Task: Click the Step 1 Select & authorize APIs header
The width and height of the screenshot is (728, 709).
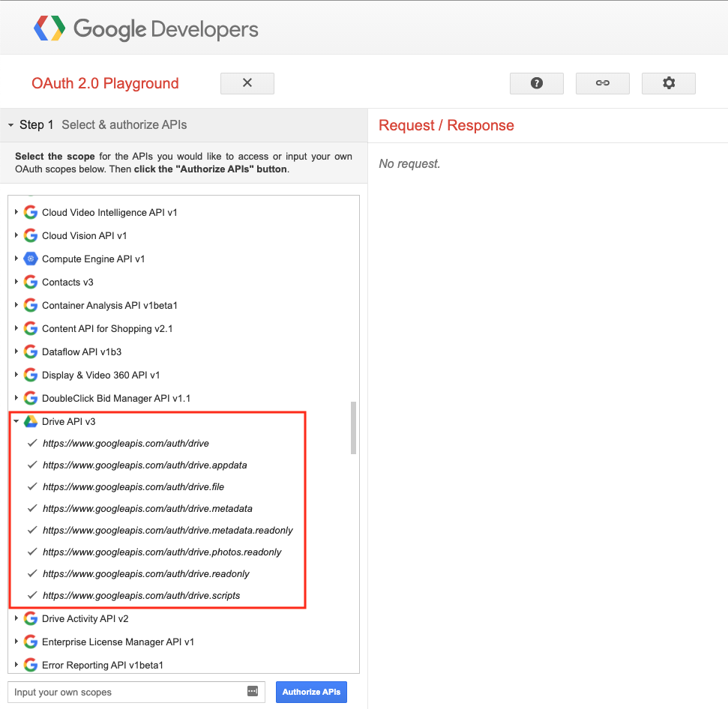Action: (x=184, y=125)
